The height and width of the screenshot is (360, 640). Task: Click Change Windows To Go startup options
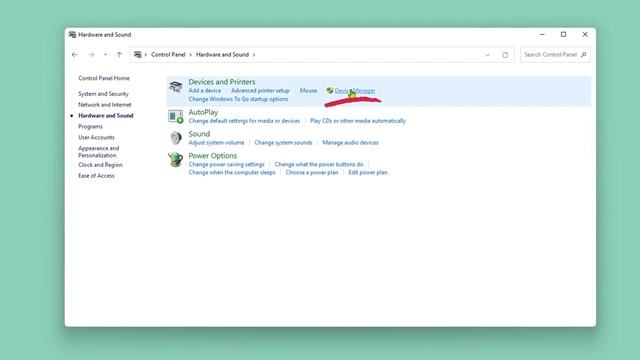pyautogui.click(x=238, y=99)
